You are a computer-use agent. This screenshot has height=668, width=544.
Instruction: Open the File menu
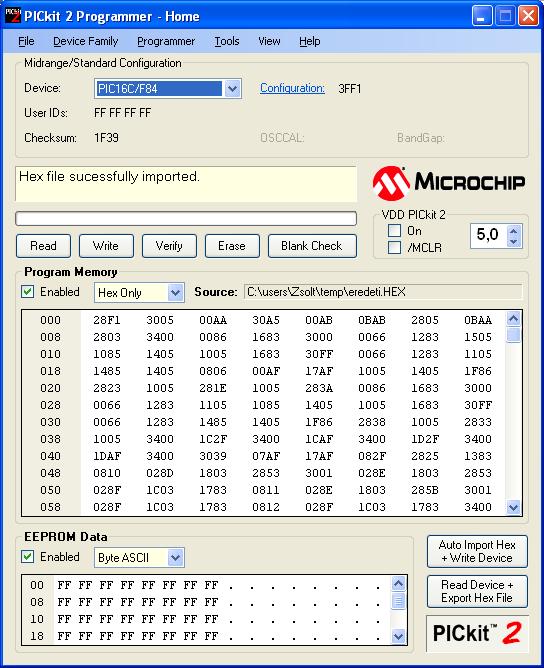tap(26, 41)
